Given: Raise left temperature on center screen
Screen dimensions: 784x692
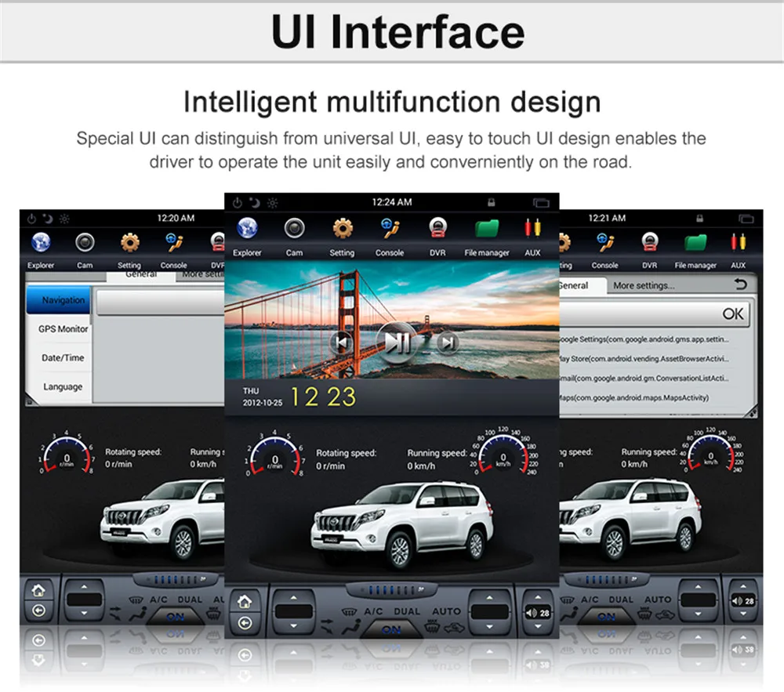Looking at the screenshot, I should (x=293, y=598).
